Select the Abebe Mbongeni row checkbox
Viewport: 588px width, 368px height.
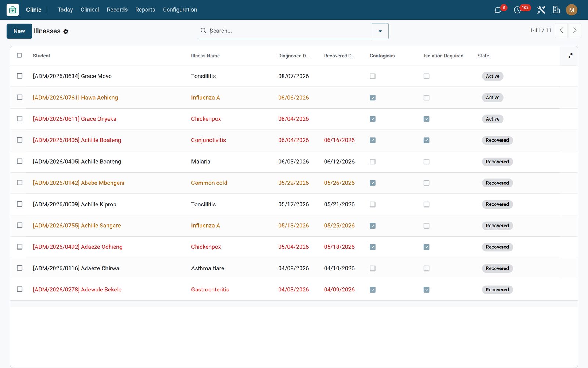coord(19,183)
